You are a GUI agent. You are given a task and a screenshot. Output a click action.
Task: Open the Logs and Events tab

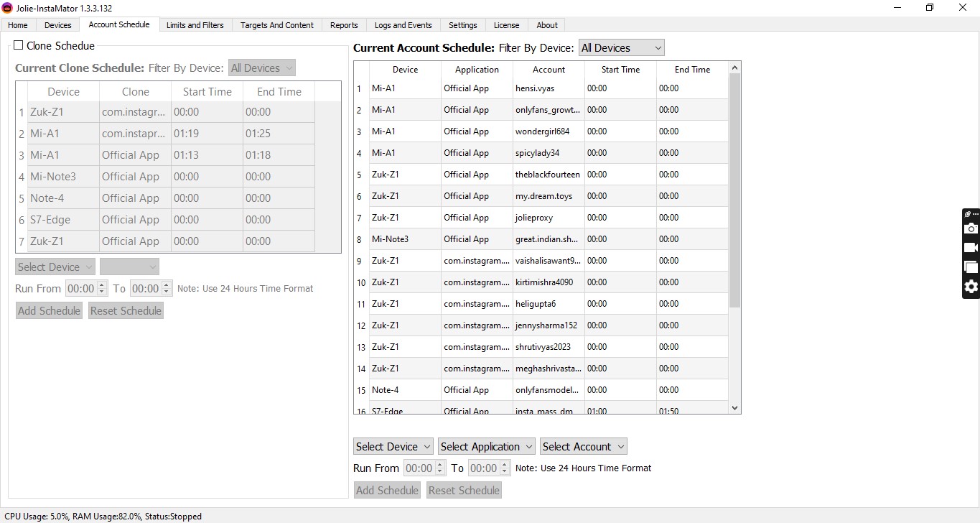pos(403,24)
